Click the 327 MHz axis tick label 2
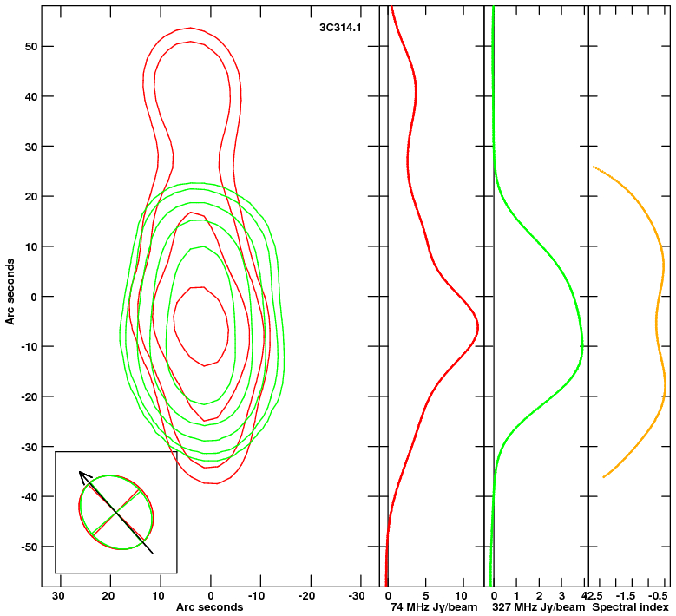 (539, 596)
